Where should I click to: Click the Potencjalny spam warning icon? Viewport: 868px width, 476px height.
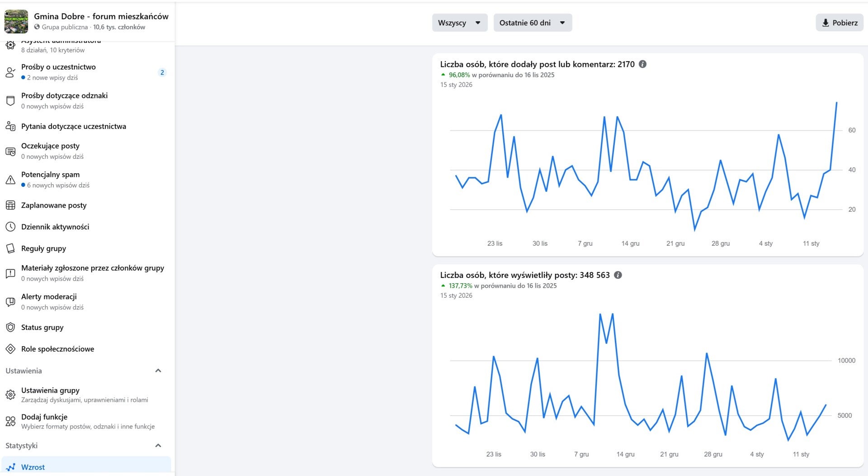point(10,180)
